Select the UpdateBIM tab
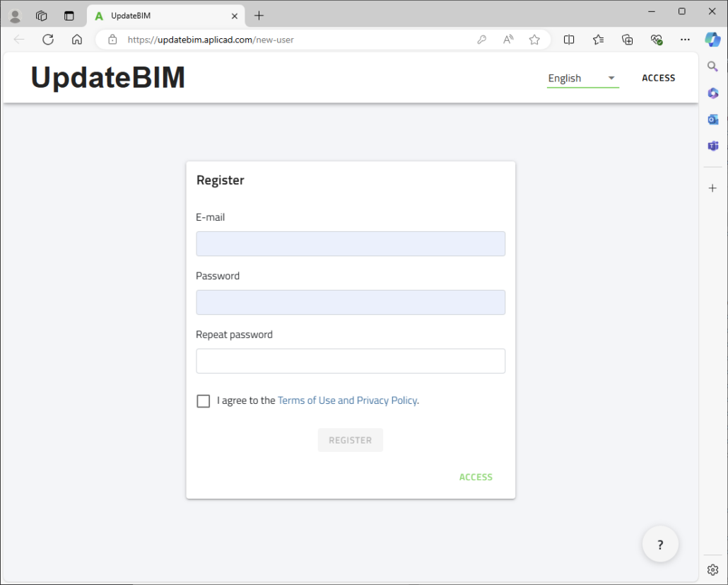This screenshot has width=728, height=585. point(166,16)
